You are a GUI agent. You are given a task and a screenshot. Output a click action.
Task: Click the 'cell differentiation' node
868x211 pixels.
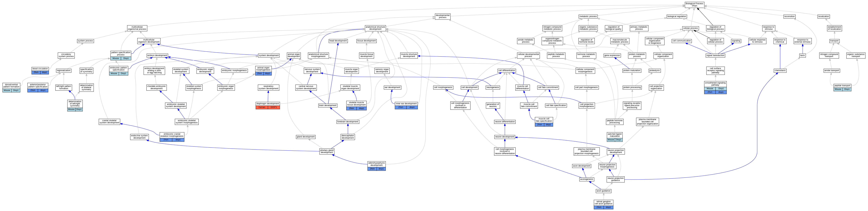point(506,70)
